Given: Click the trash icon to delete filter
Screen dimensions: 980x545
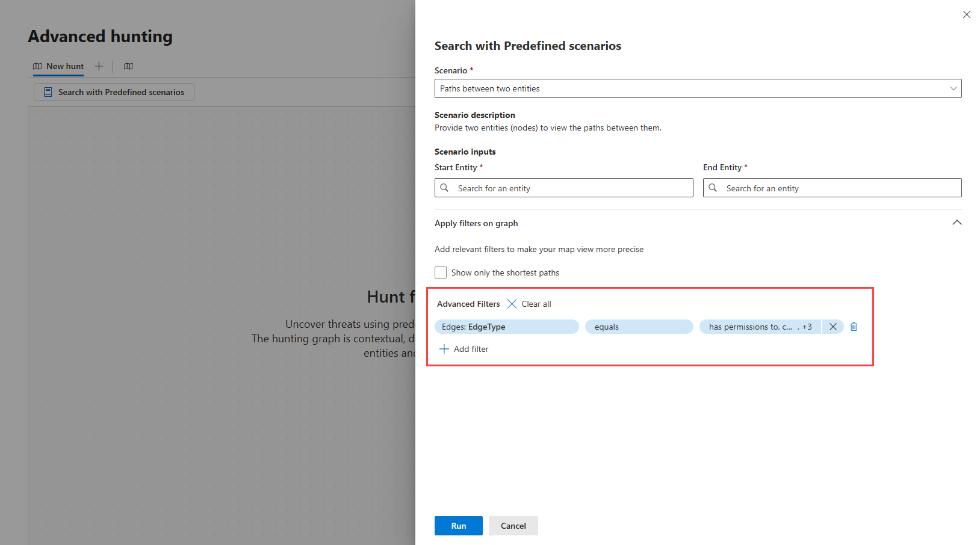Looking at the screenshot, I should coord(854,327).
